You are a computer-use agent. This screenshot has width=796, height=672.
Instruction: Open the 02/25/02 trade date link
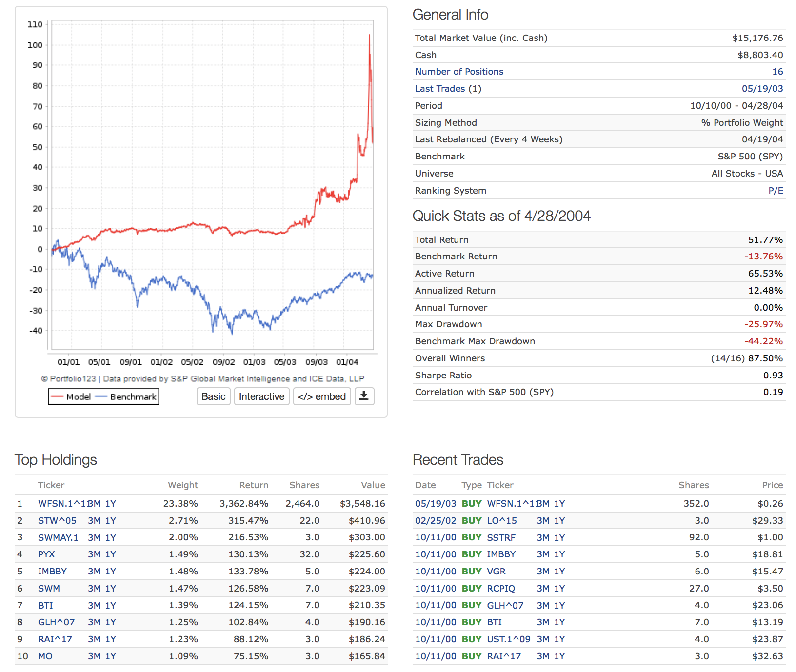436,521
